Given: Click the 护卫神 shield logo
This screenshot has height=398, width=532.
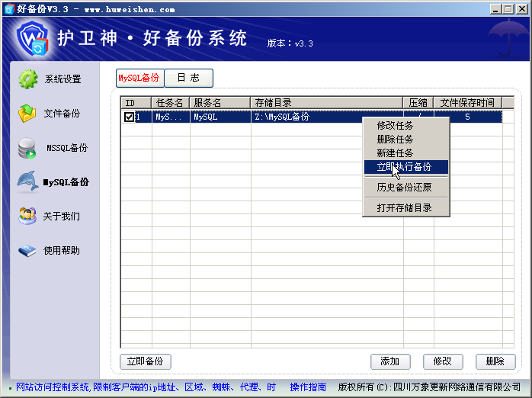Looking at the screenshot, I should click(x=32, y=38).
